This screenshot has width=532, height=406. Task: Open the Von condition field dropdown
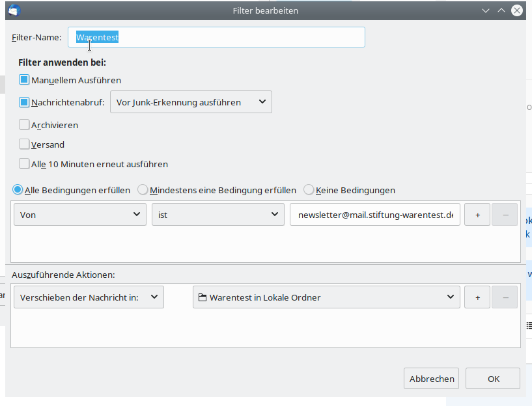[x=79, y=215]
